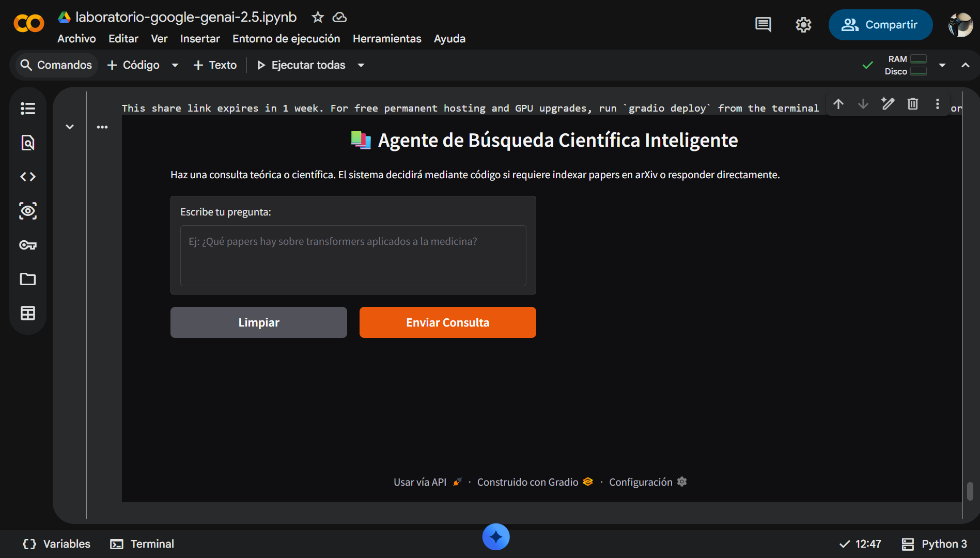980x558 pixels.
Task: Open the data table sidebar icon
Action: pos(28,313)
